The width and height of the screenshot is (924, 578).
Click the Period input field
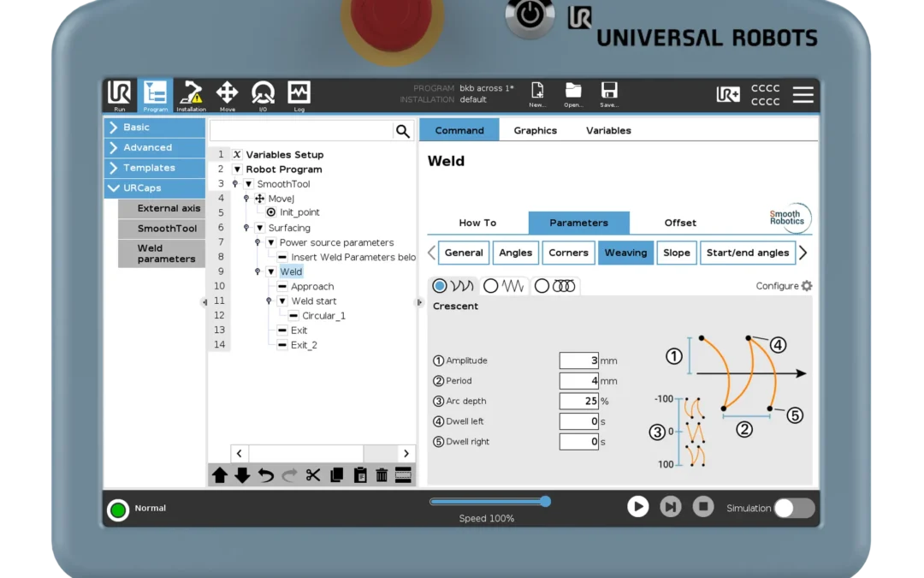point(578,380)
